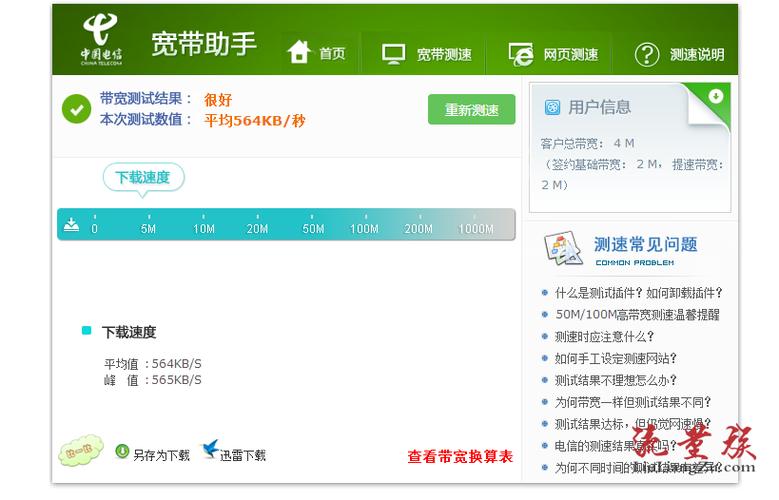Open 测试结果不理想怎么办？ question
This screenshot has height=500, width=779.
(x=616, y=380)
